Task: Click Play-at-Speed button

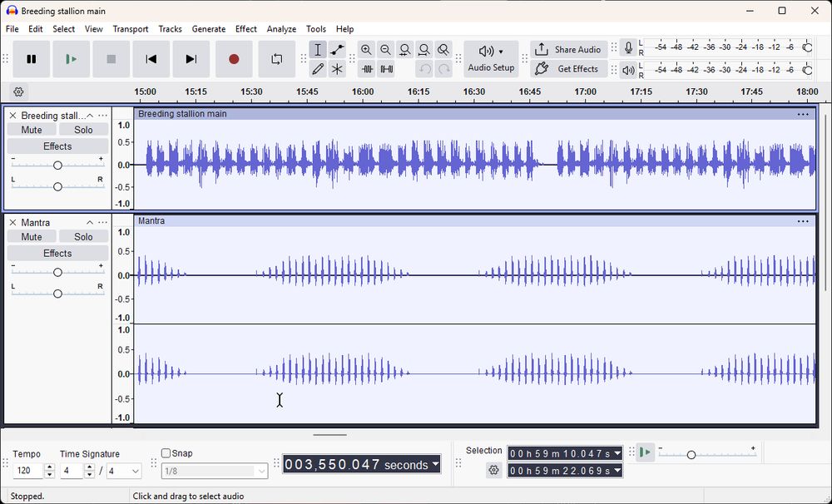Action: coord(646,452)
